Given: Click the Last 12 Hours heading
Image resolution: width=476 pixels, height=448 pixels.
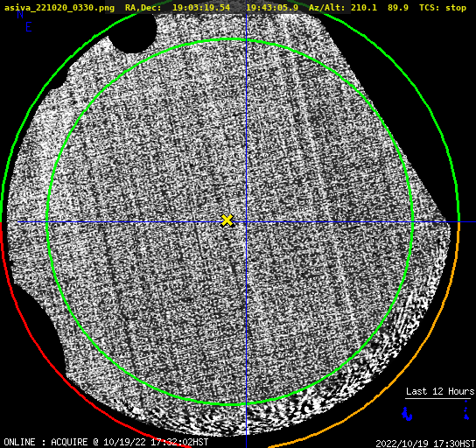Looking at the screenshot, I should pyautogui.click(x=440, y=391).
